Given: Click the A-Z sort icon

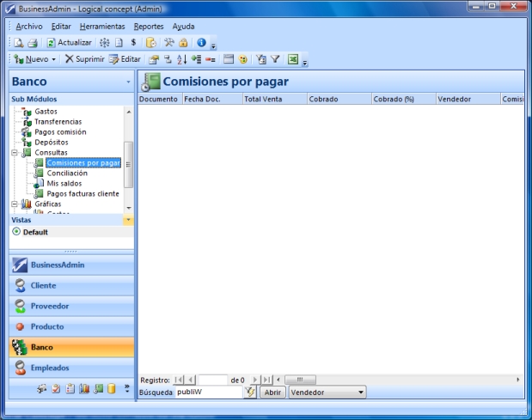Looking at the screenshot, I should tap(181, 59).
